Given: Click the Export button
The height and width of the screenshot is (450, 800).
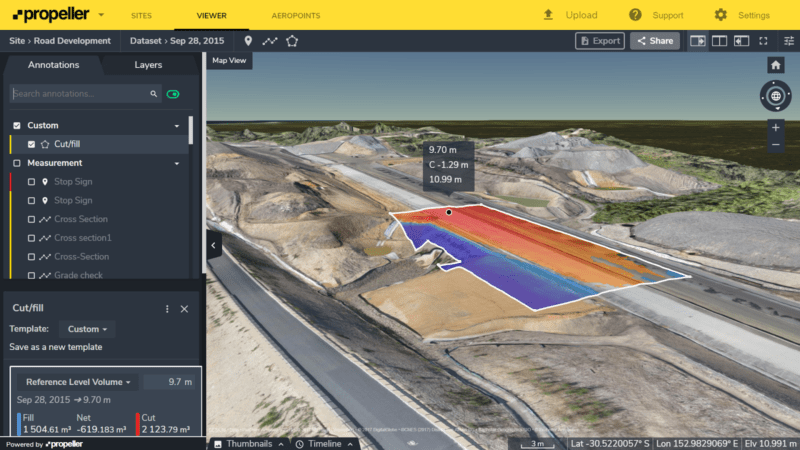Looking at the screenshot, I should pos(600,41).
